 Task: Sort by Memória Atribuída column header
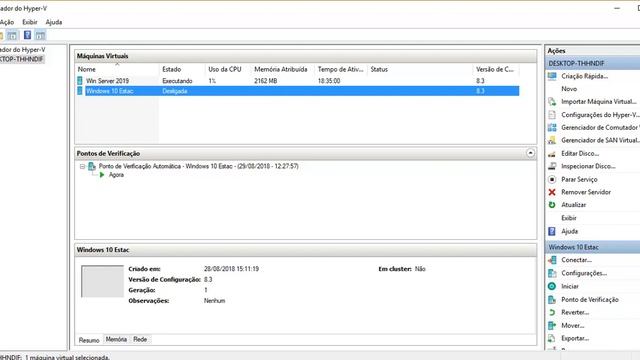pyautogui.click(x=283, y=69)
